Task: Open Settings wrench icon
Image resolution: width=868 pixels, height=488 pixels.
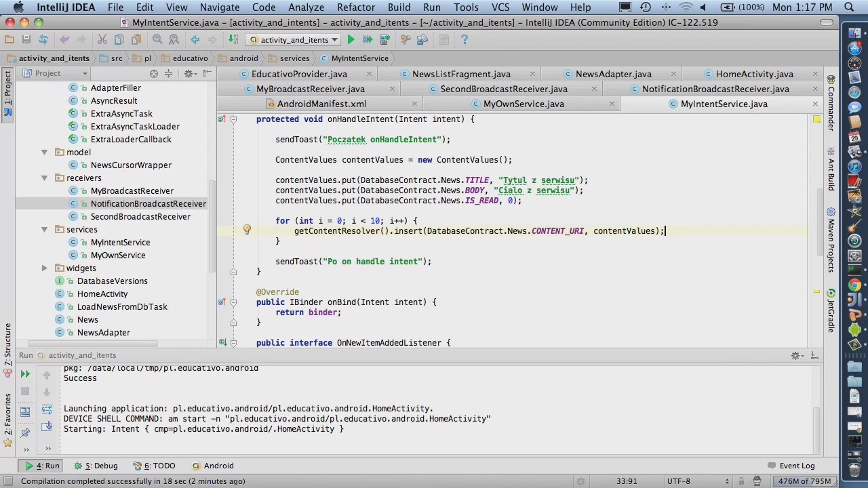Action: pyautogui.click(x=406, y=40)
